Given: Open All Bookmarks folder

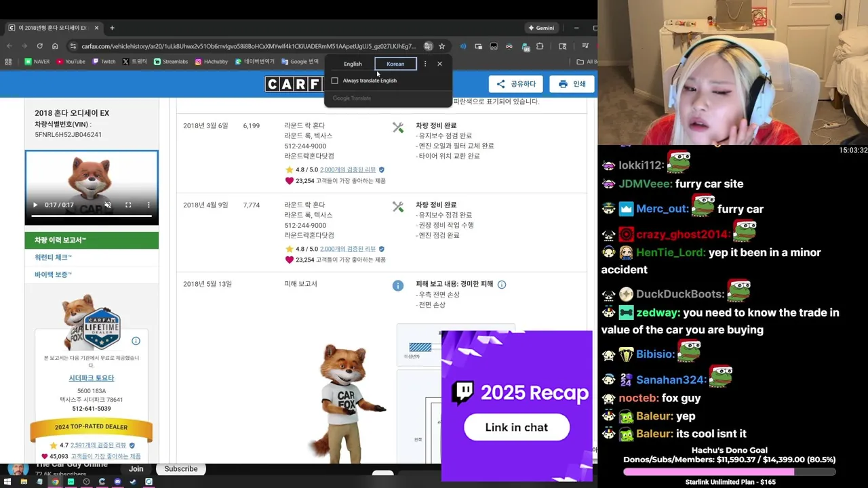Looking at the screenshot, I should (x=587, y=62).
